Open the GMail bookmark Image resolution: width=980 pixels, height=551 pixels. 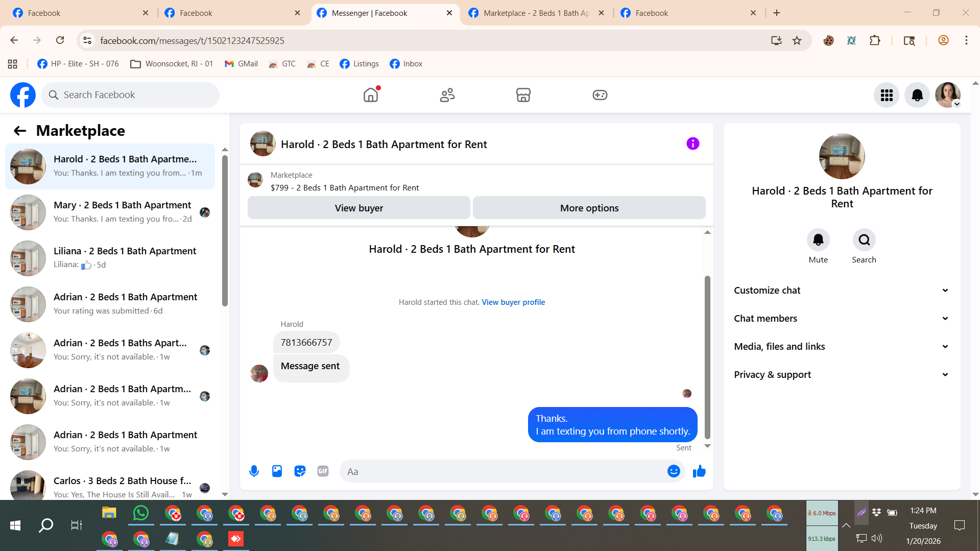coord(241,64)
